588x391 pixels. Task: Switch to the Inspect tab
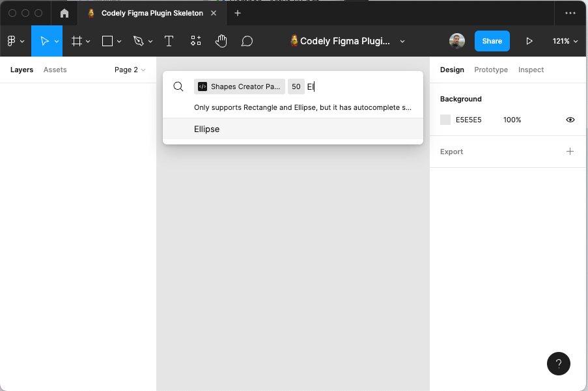[x=531, y=70]
